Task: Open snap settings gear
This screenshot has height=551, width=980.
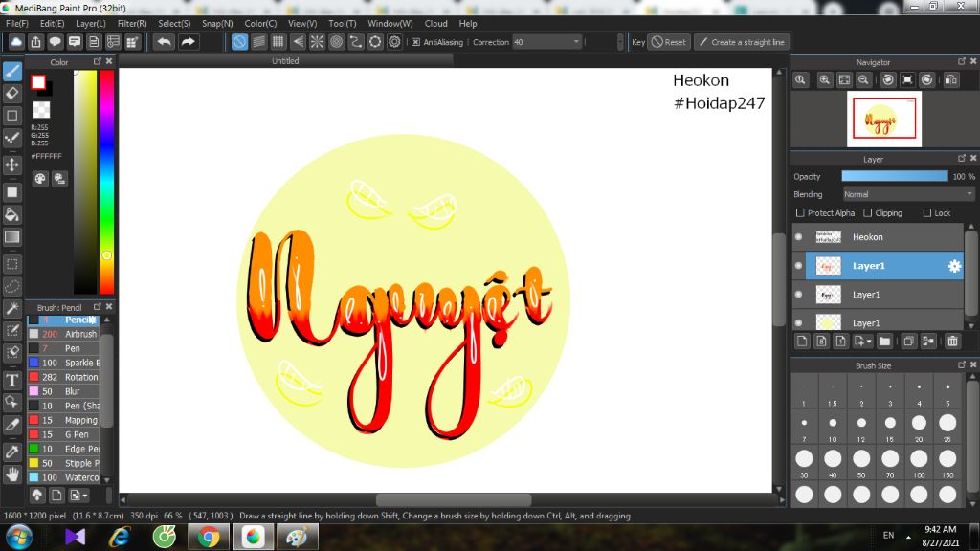Action: point(394,42)
